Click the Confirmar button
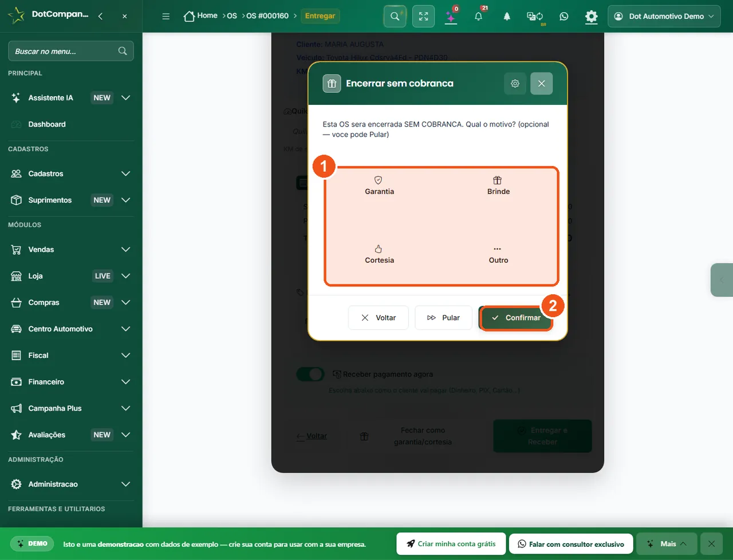Screen dimensions: 733x560 [x=516, y=318]
